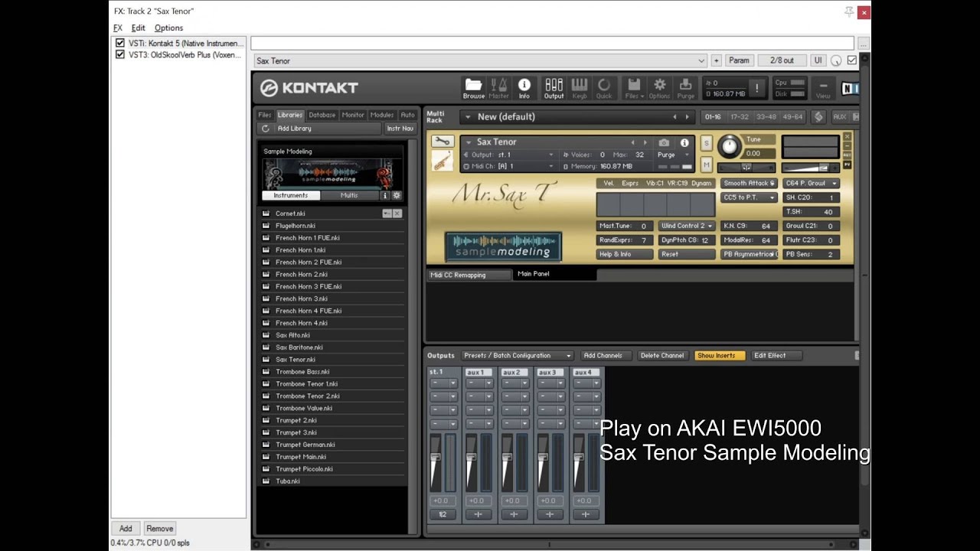Mute the Sax Tenor instrument

pos(706,164)
